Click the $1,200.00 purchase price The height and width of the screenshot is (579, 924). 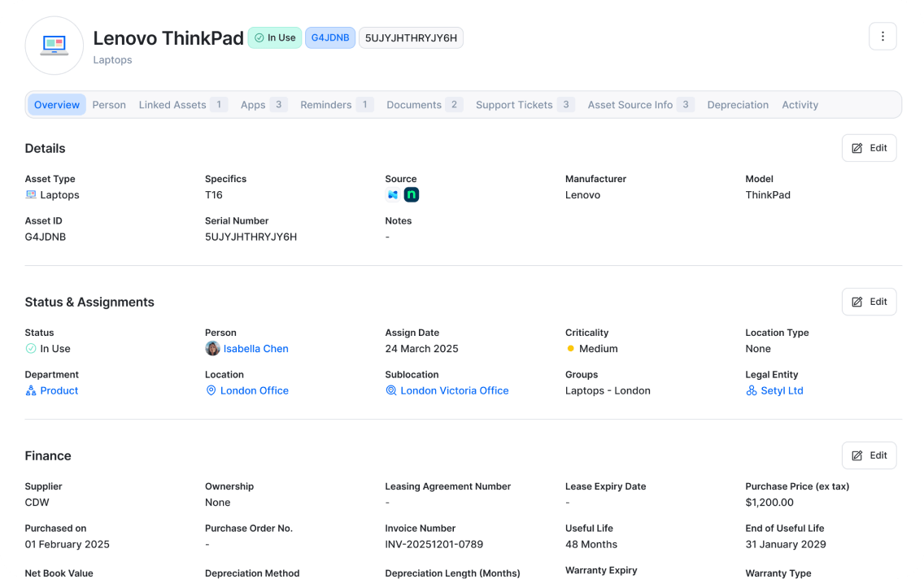click(769, 503)
